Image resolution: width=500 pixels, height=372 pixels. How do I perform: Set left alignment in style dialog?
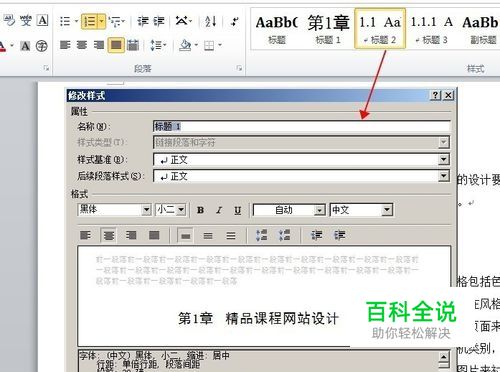click(x=85, y=236)
